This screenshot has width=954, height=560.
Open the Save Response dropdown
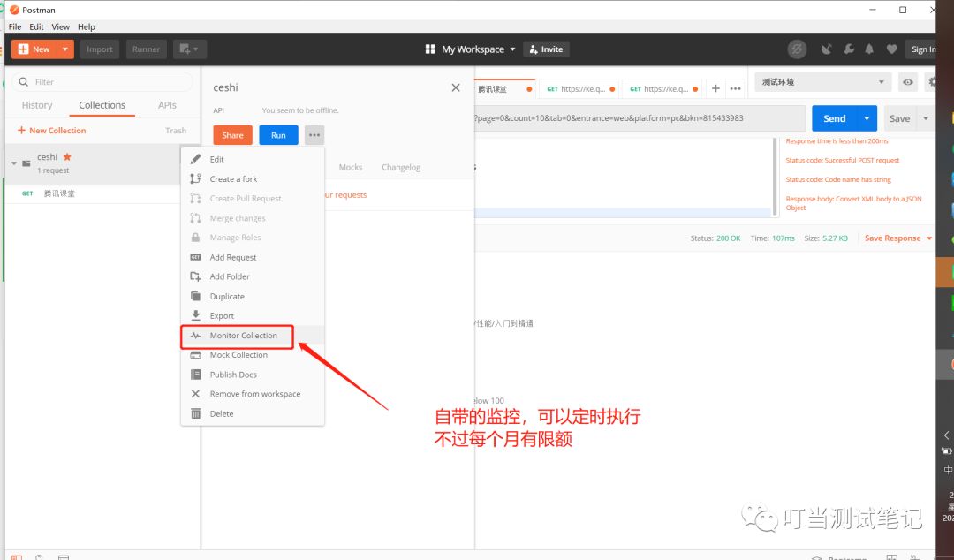point(898,238)
